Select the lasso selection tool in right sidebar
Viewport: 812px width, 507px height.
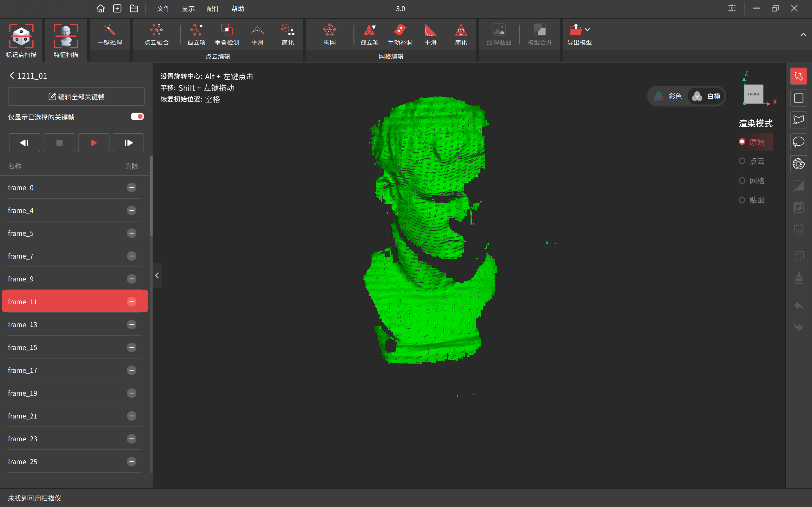798,142
